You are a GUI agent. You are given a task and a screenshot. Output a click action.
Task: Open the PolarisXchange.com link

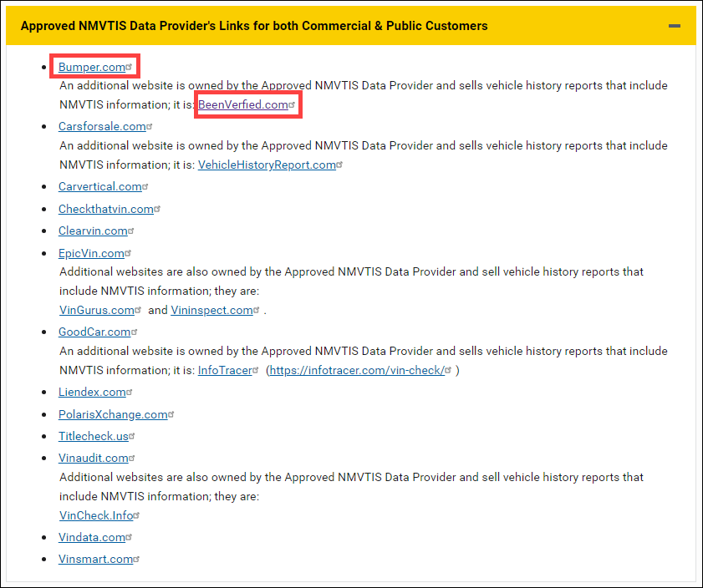click(x=113, y=414)
